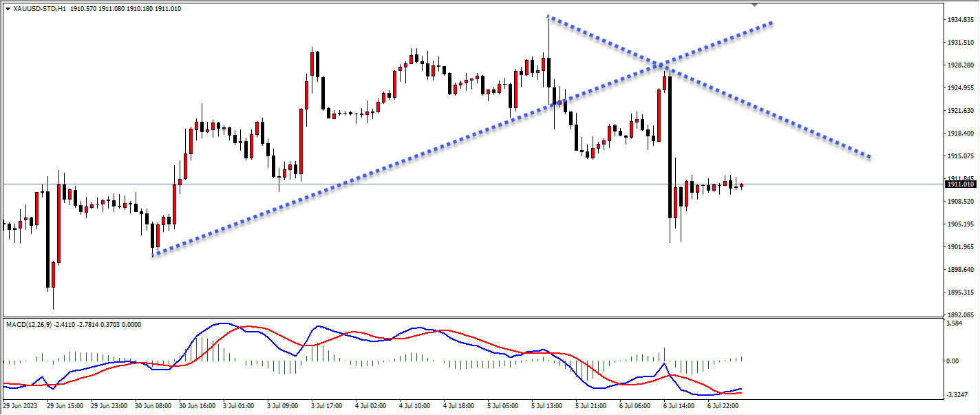Click the 1908.520 price scale label
980x415 pixels.
pos(960,202)
